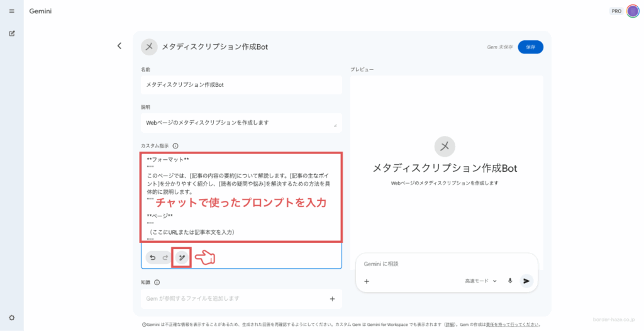
Task: Show info for 知識 section
Action: 157,283
